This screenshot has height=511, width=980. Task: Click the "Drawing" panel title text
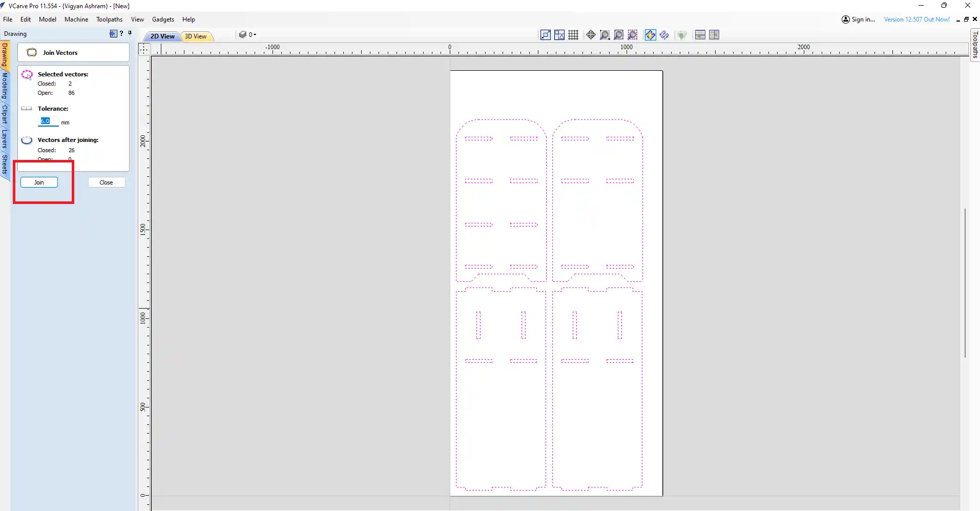(x=15, y=34)
